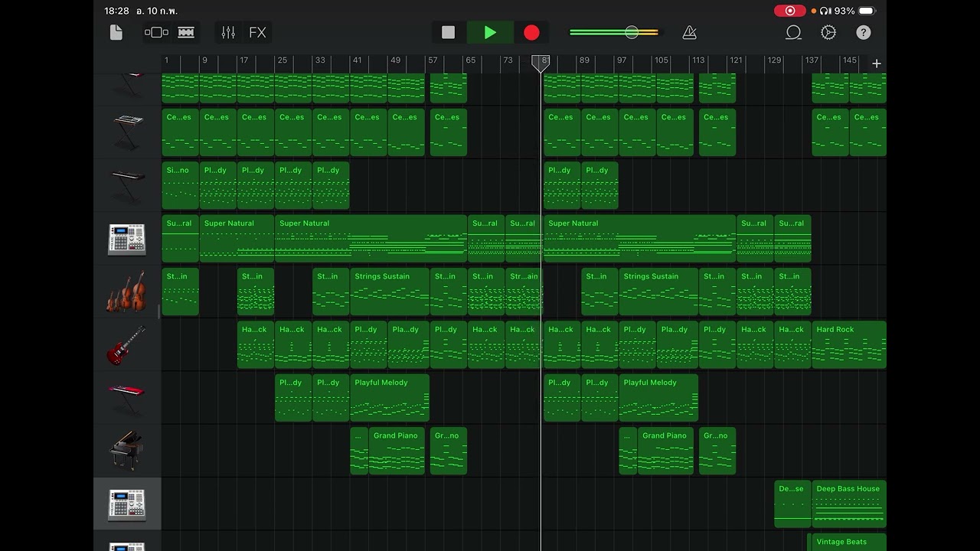Open song settings gear
This screenshot has width=980, height=551.
click(828, 32)
